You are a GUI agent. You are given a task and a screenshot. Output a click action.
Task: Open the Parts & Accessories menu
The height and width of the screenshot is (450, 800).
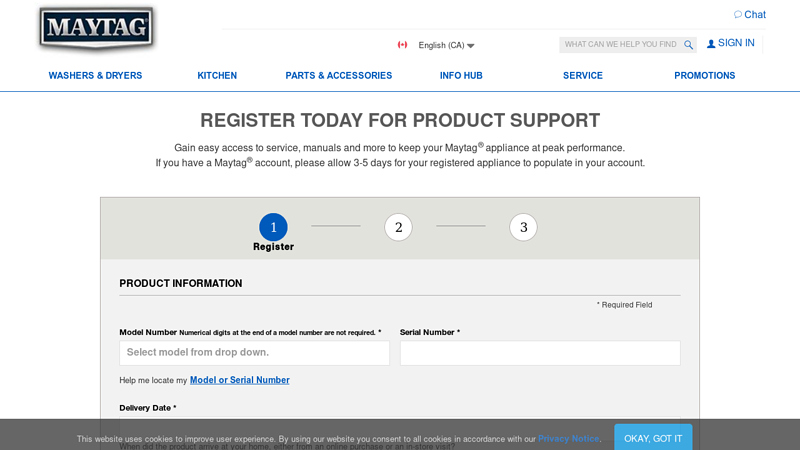339,76
